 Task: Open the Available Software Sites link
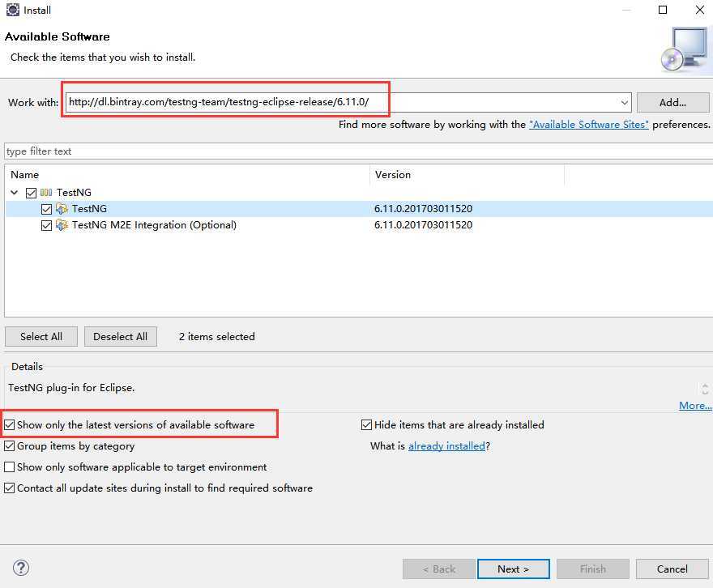(x=589, y=125)
